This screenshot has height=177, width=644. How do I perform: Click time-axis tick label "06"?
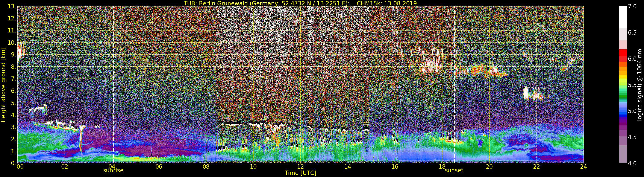tap(159, 167)
